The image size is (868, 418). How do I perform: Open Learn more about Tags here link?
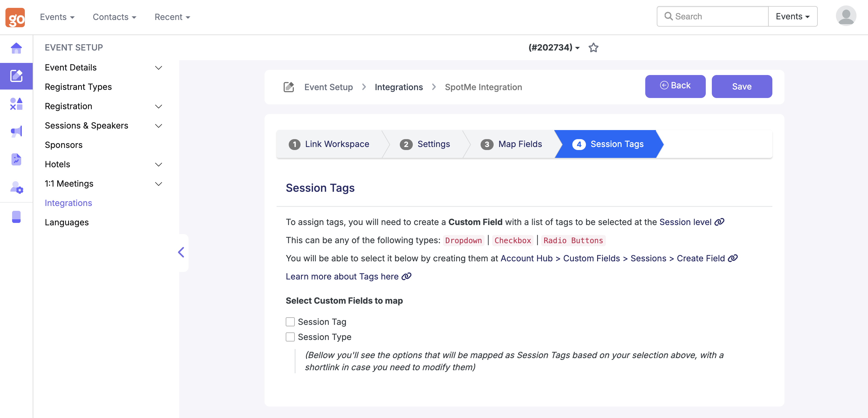pyautogui.click(x=342, y=276)
